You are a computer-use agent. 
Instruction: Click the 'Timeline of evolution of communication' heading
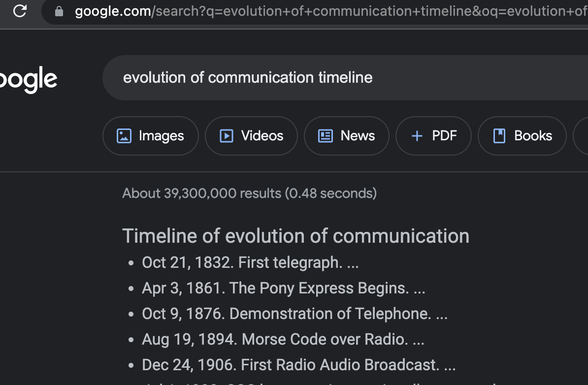[295, 236]
